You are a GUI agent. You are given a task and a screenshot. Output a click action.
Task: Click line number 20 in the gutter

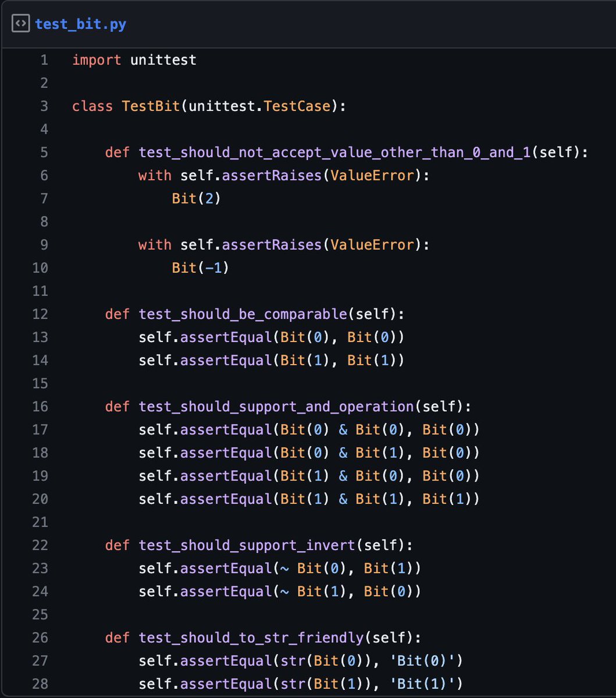(x=40, y=499)
